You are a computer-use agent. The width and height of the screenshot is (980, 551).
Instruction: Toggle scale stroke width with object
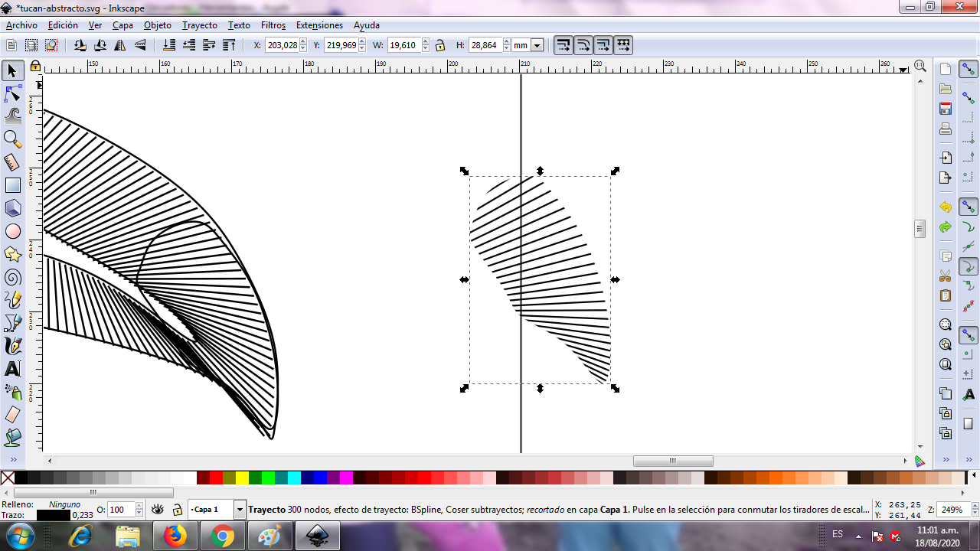pyautogui.click(x=563, y=45)
